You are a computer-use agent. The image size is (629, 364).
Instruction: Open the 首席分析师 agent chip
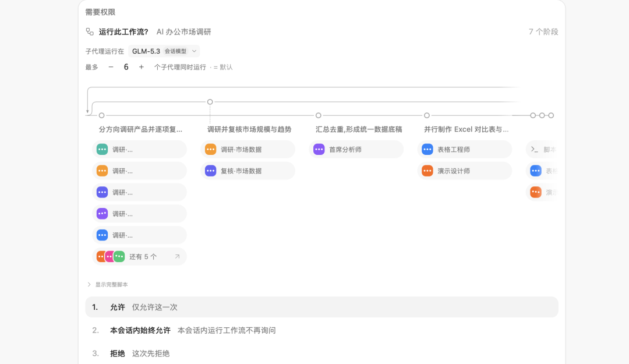point(356,149)
